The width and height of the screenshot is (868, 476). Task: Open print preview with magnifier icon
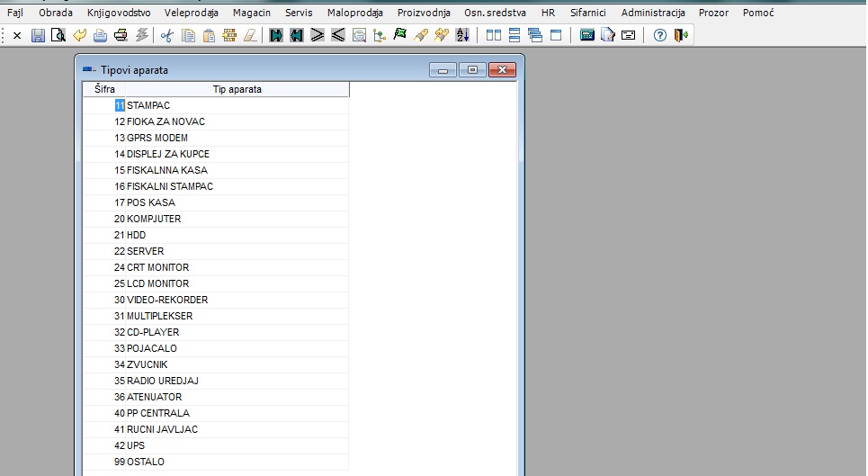pos(58,36)
